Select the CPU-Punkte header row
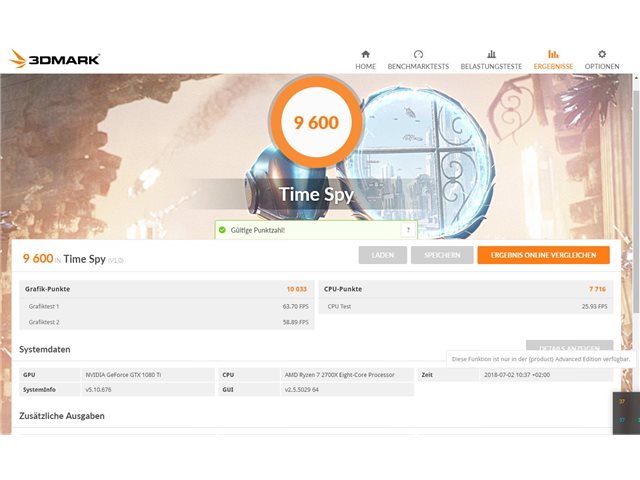This screenshot has width=640, height=480. (466, 289)
